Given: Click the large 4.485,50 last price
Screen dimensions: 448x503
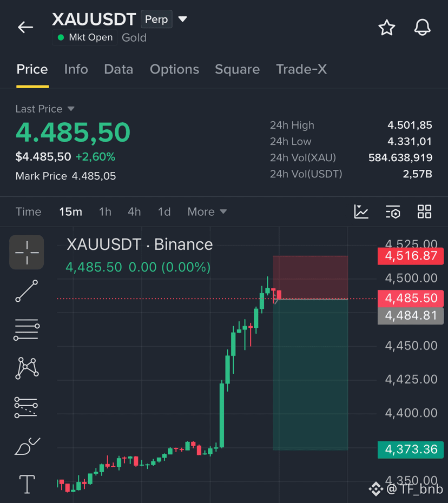Looking at the screenshot, I should click(x=73, y=132).
